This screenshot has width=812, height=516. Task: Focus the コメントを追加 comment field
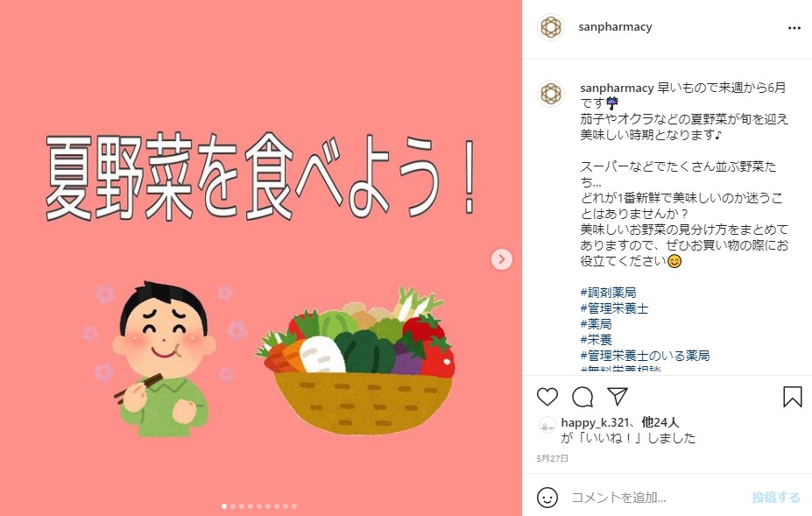coord(658,498)
